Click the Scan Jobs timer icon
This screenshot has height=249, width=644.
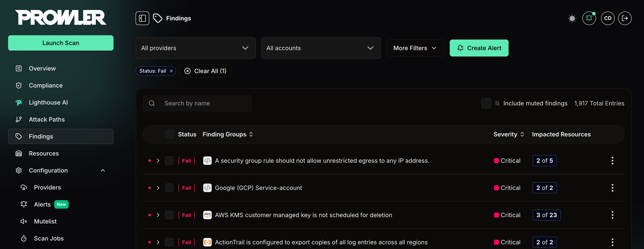24,238
